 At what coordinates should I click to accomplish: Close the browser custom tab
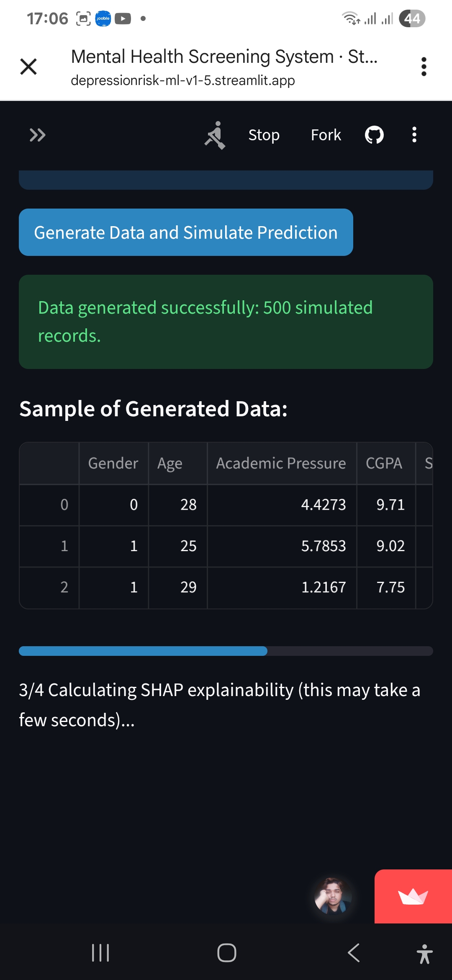click(x=28, y=67)
